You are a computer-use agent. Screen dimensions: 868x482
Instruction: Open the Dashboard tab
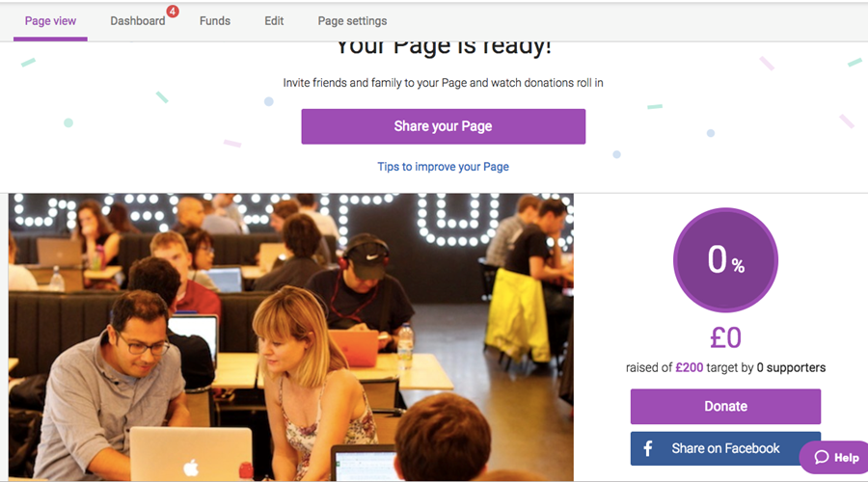click(x=138, y=21)
